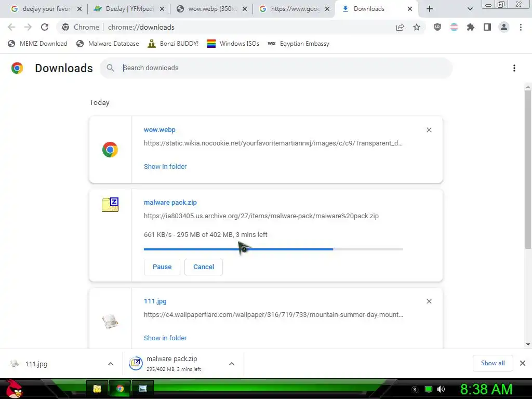532x399 pixels.
Task: Show 111.jpg in folder
Action: tap(165, 338)
